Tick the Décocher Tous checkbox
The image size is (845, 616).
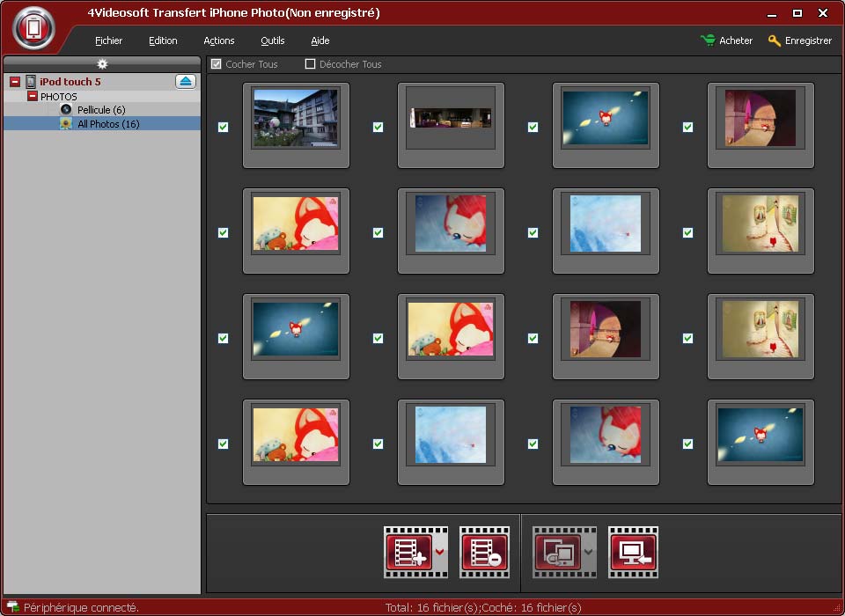point(310,64)
